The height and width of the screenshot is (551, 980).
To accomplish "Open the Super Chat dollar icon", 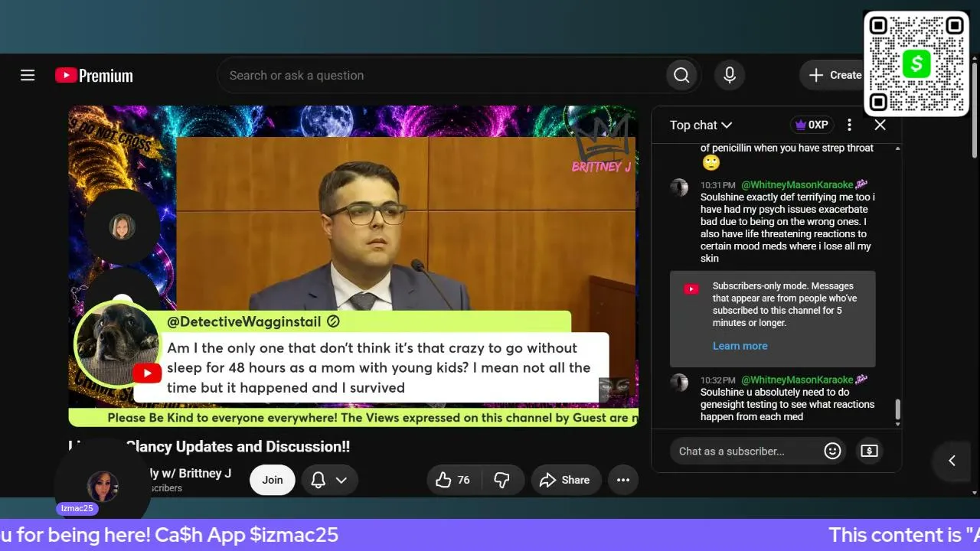I will click(x=869, y=451).
